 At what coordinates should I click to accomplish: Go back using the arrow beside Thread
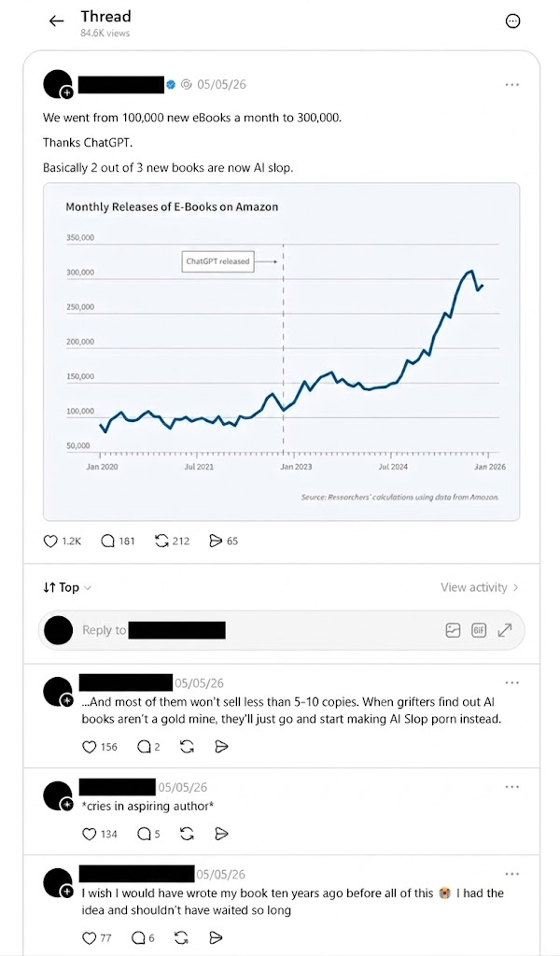[x=56, y=21]
